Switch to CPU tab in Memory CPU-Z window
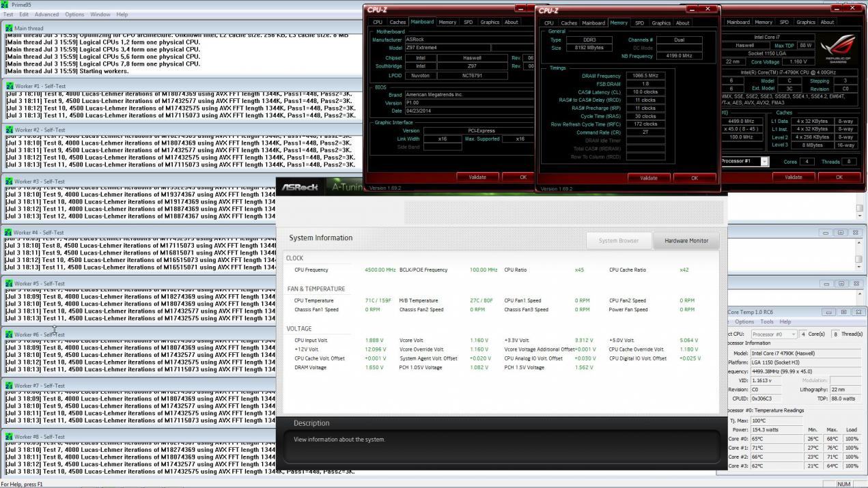The height and width of the screenshot is (488, 868). click(548, 23)
